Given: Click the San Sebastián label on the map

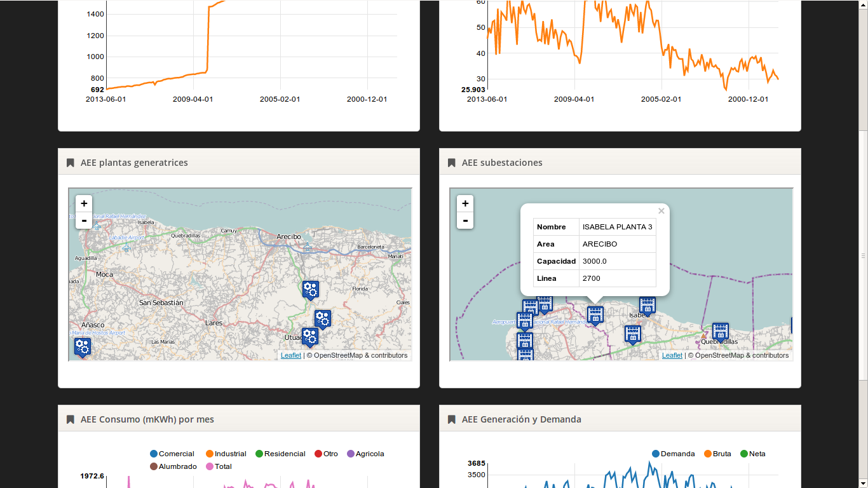Looking at the screenshot, I should [x=161, y=302].
